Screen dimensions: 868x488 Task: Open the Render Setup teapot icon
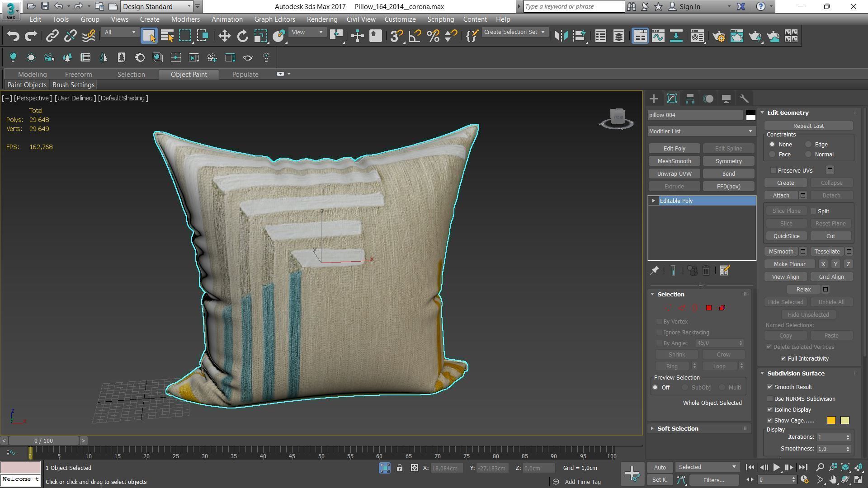719,36
